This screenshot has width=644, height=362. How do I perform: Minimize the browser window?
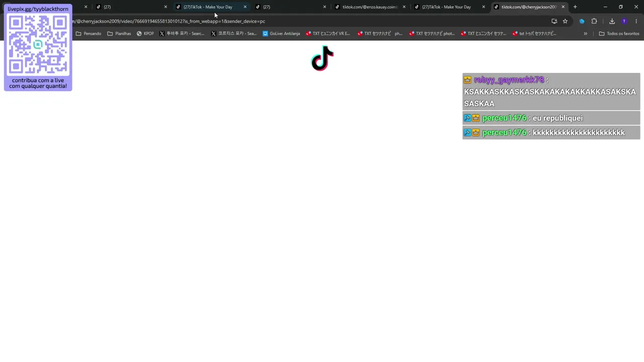(605, 7)
